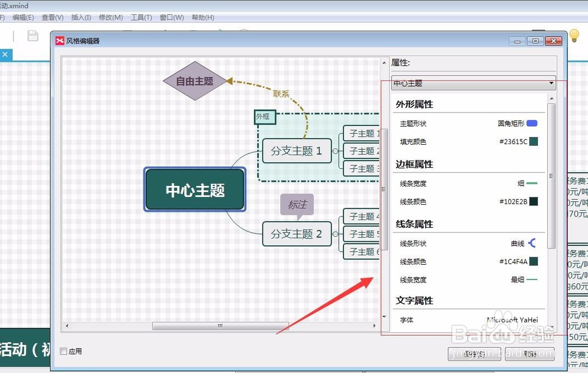Select the curve (曲线) line shape icon
The width and height of the screenshot is (588, 373).
(533, 242)
